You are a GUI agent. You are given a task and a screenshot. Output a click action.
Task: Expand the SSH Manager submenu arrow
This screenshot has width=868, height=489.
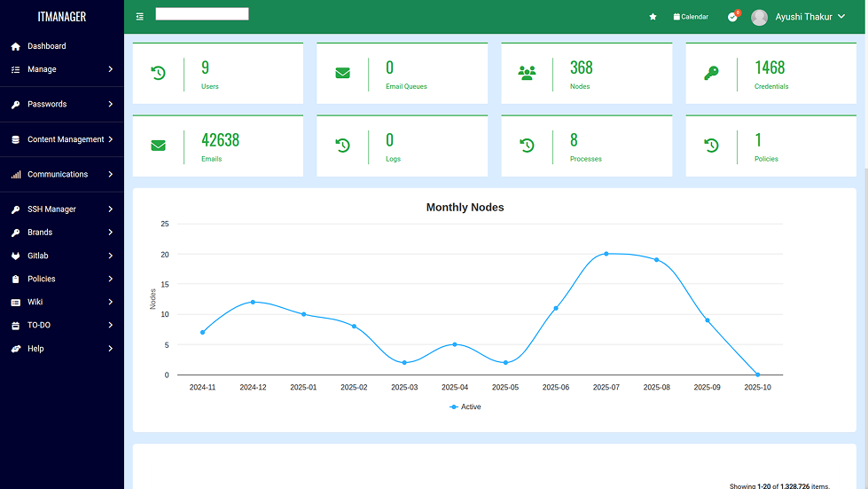[x=111, y=209]
